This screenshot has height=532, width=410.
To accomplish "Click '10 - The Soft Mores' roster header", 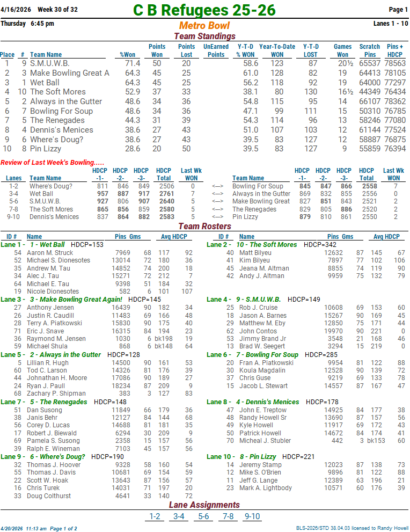I will click(x=267, y=245).
